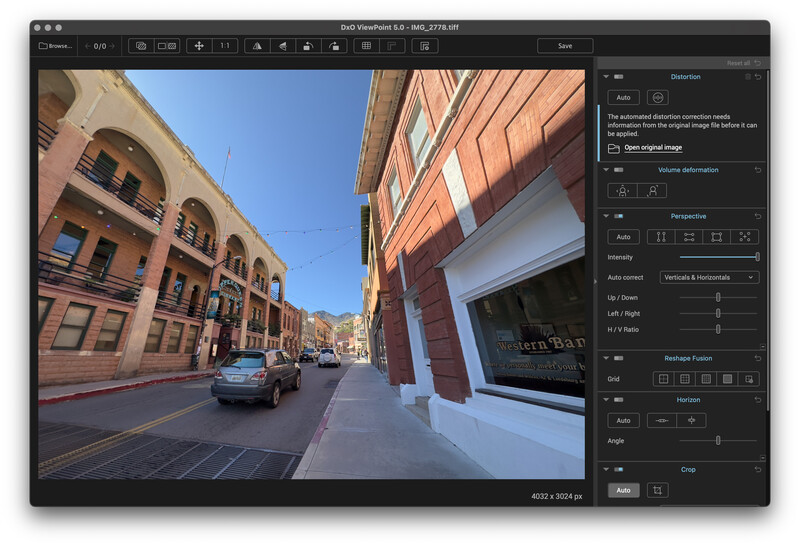Screen dimensions: 800x546
Task: Apply Auto horizon correction
Action: (623, 420)
